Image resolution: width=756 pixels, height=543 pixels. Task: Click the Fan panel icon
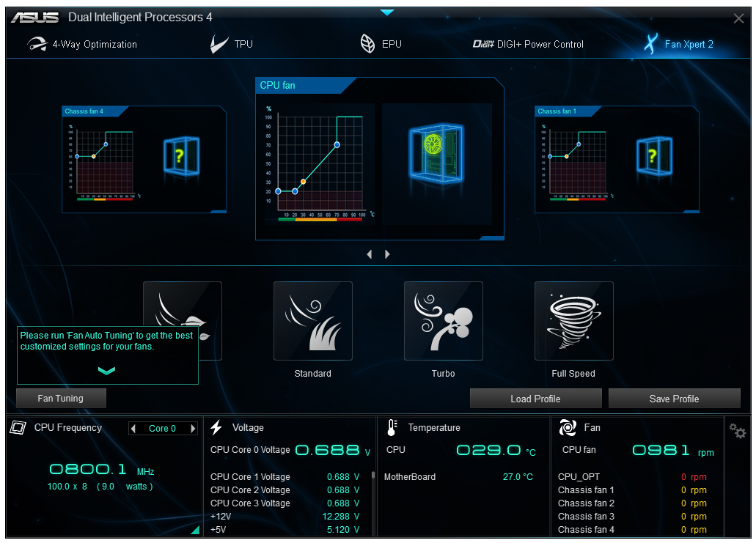pos(568,427)
